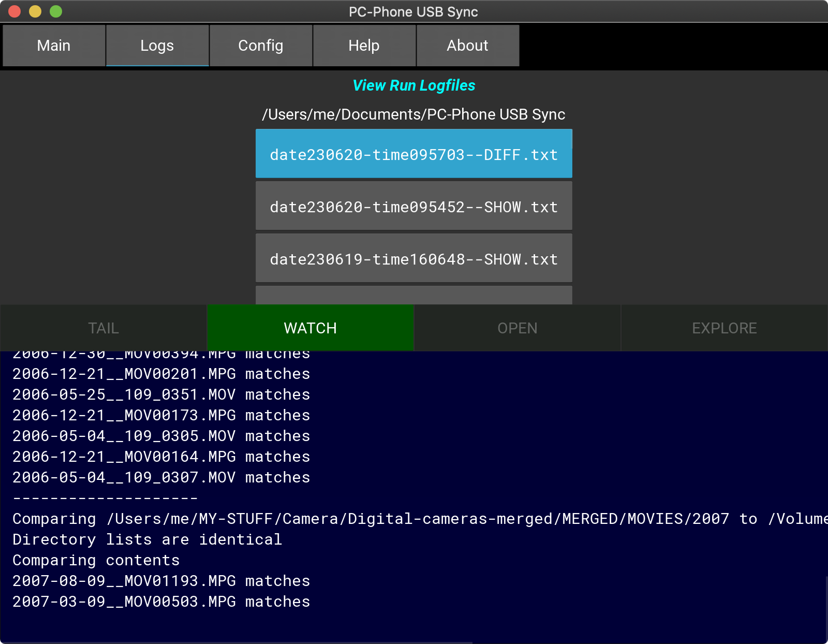Click the Comparing MOVIES/2007 path line

click(x=420, y=519)
